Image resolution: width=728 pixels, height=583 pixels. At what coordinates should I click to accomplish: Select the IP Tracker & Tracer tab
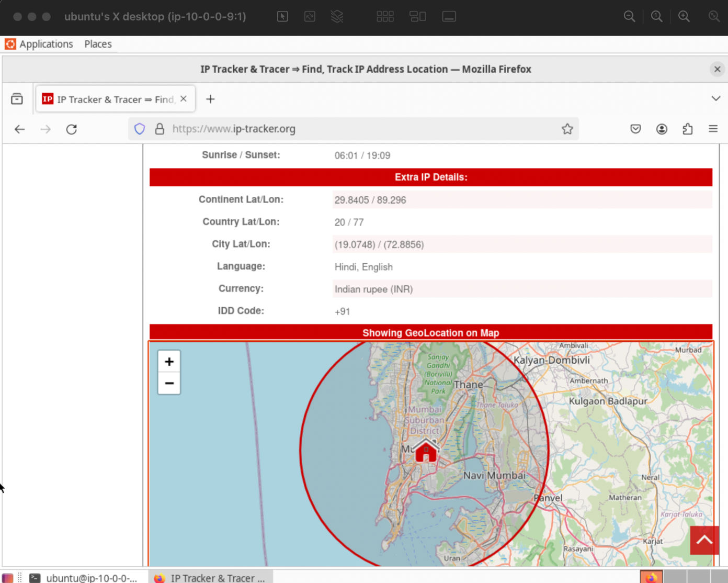(115, 99)
